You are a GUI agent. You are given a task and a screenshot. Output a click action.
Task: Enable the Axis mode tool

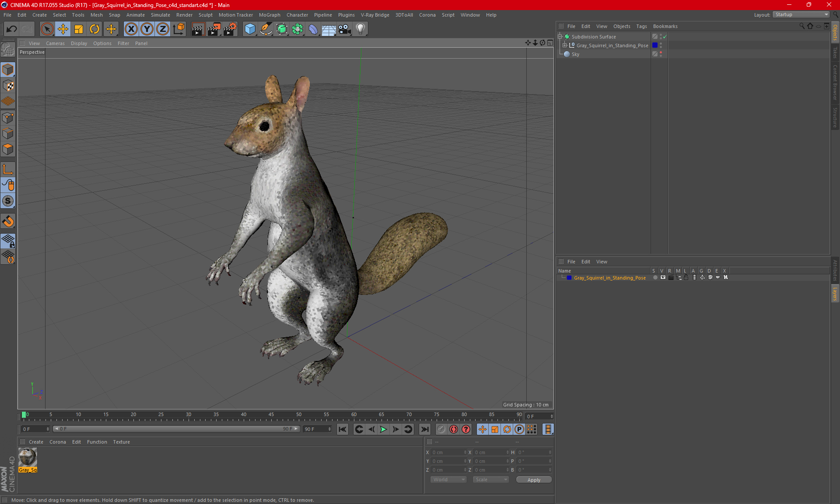pos(8,169)
